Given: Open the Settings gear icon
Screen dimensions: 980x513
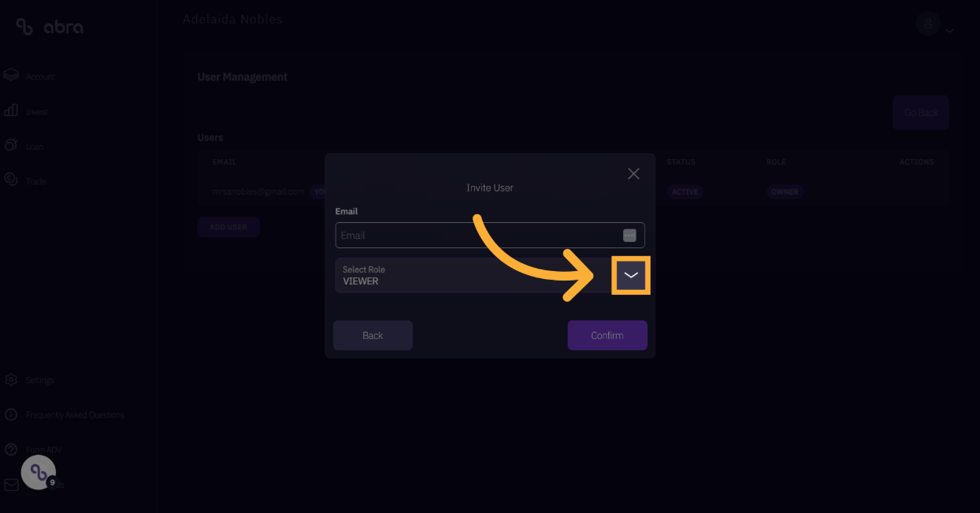Looking at the screenshot, I should (11, 380).
